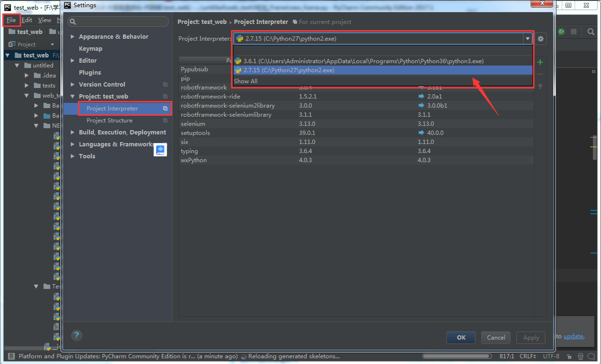Open the File menu
The image size is (601, 364).
coord(11,20)
